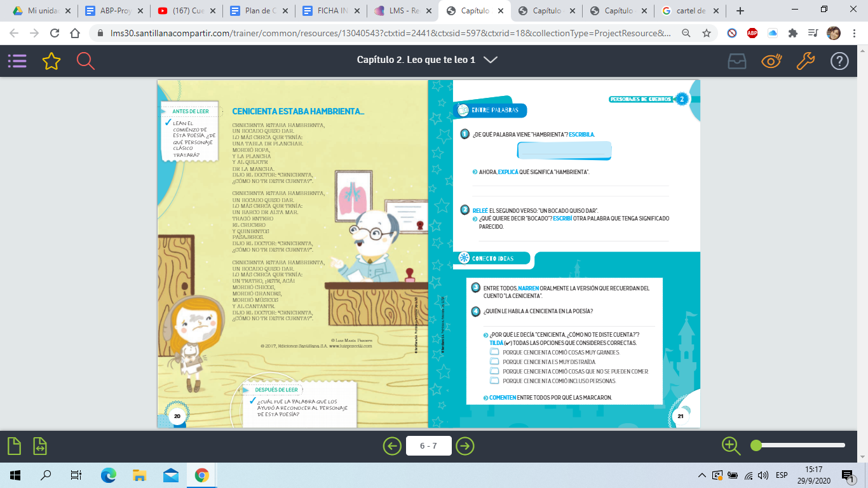Switch to the YouTube (167) tab
The image size is (868, 488).
pos(187,11)
